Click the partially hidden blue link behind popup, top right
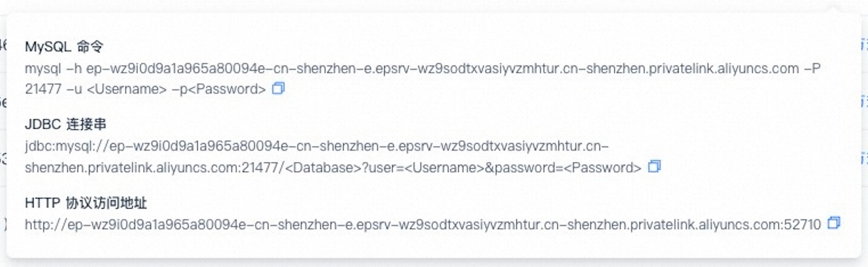This screenshot has height=267, width=868. coord(864,44)
